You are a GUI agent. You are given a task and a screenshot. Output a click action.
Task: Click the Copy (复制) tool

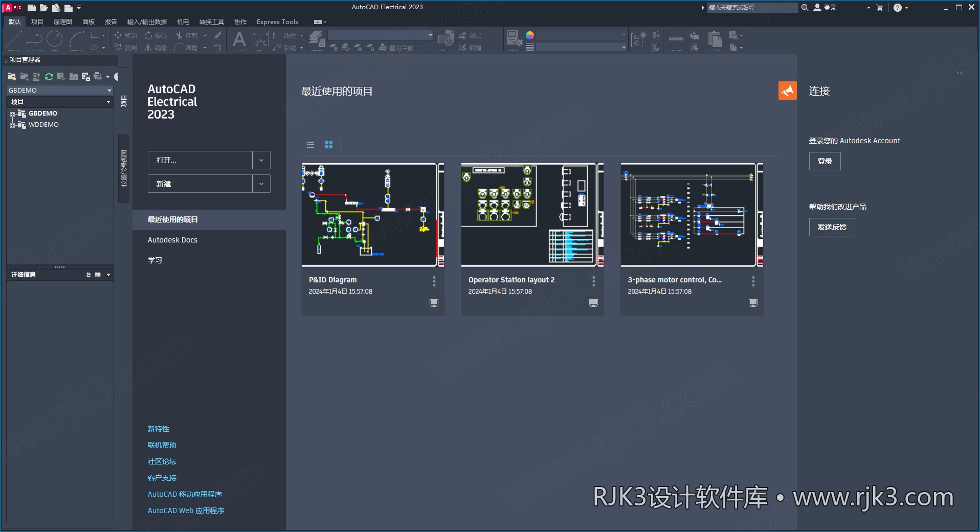pyautogui.click(x=125, y=48)
